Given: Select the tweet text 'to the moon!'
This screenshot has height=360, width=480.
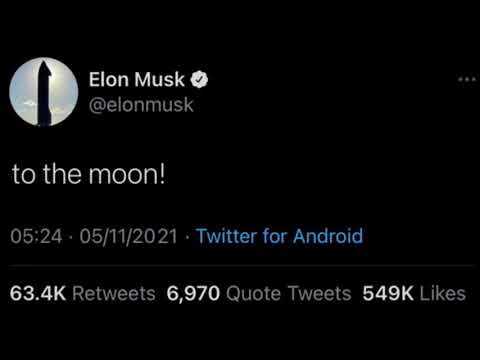Looking at the screenshot, I should tap(88, 175).
